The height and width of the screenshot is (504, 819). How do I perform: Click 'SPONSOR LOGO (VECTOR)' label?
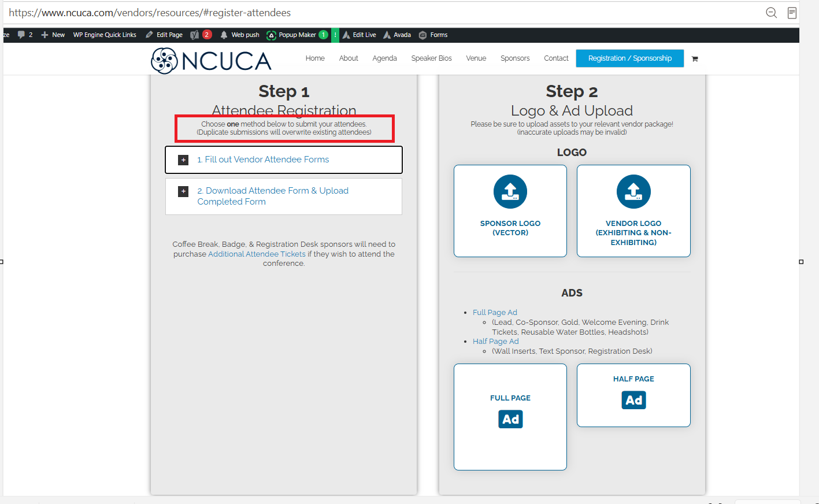[510, 228]
